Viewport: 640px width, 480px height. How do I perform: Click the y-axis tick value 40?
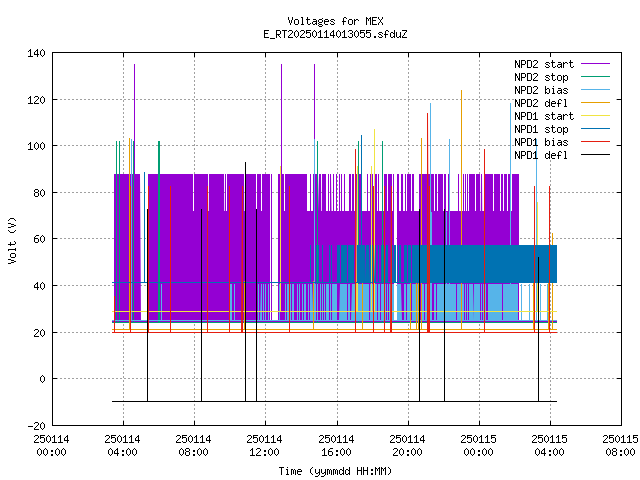click(x=39, y=286)
